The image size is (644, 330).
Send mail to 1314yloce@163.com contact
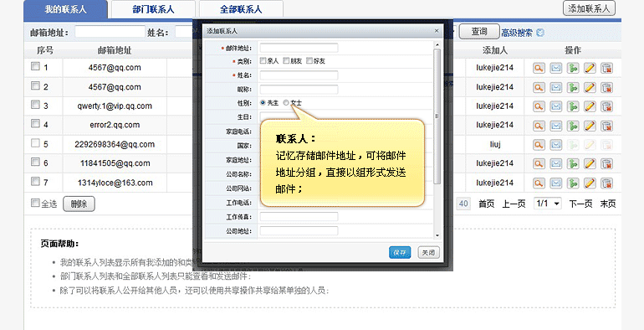[x=555, y=183]
